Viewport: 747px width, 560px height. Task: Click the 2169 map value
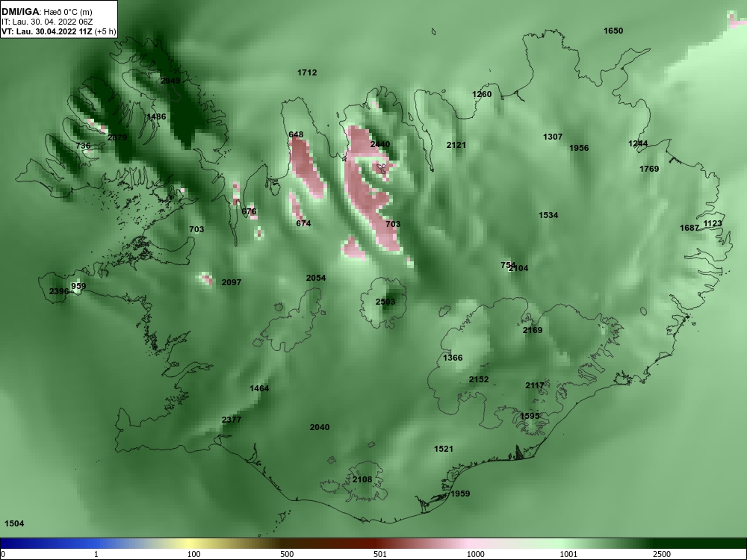coord(533,331)
